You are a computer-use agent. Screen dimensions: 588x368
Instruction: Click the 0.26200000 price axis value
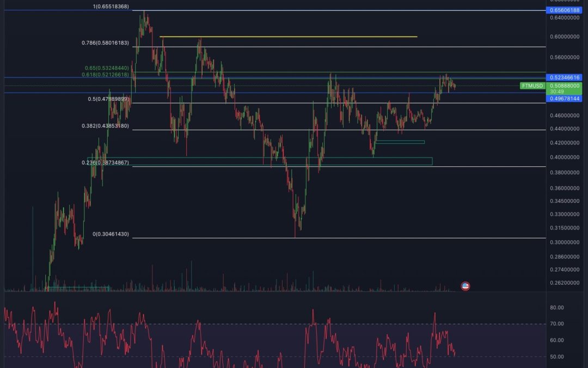click(565, 283)
